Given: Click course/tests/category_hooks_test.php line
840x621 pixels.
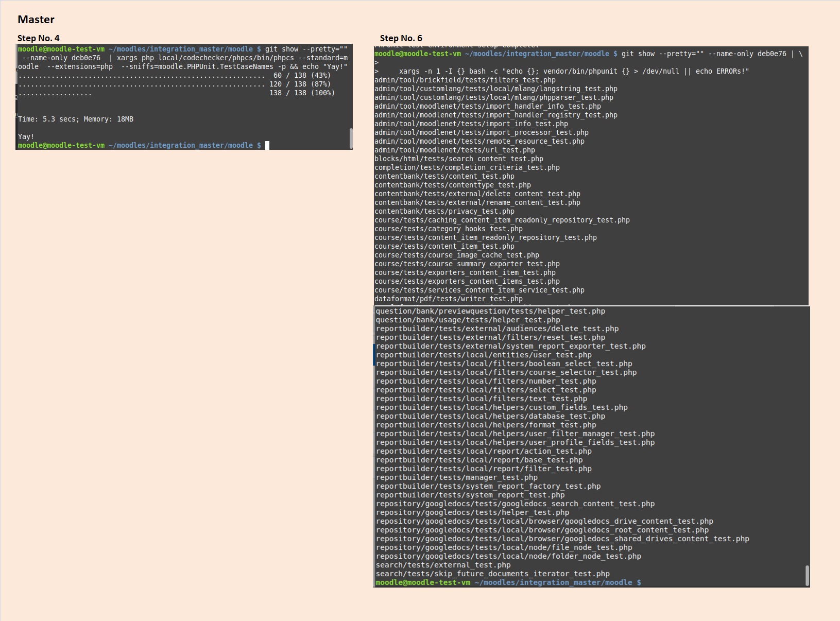Looking at the screenshot, I should point(449,229).
